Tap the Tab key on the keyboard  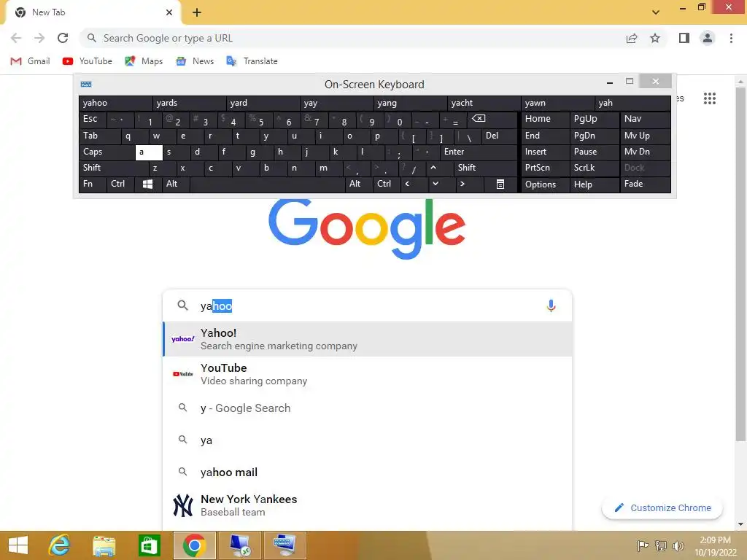pos(99,136)
